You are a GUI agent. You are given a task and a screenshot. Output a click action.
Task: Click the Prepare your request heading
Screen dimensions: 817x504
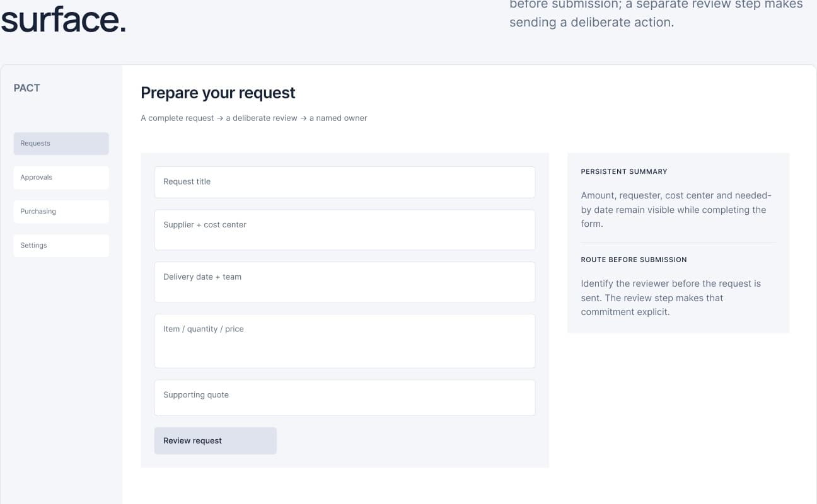[218, 93]
